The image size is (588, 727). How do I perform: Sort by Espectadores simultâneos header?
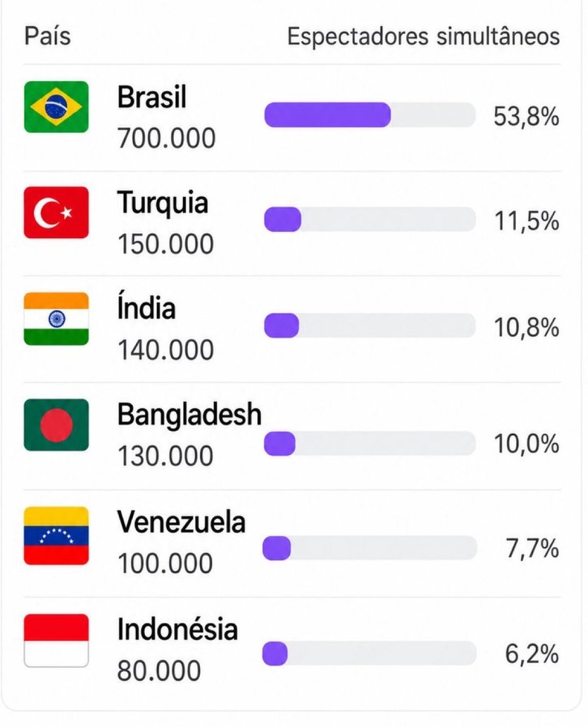point(423,36)
